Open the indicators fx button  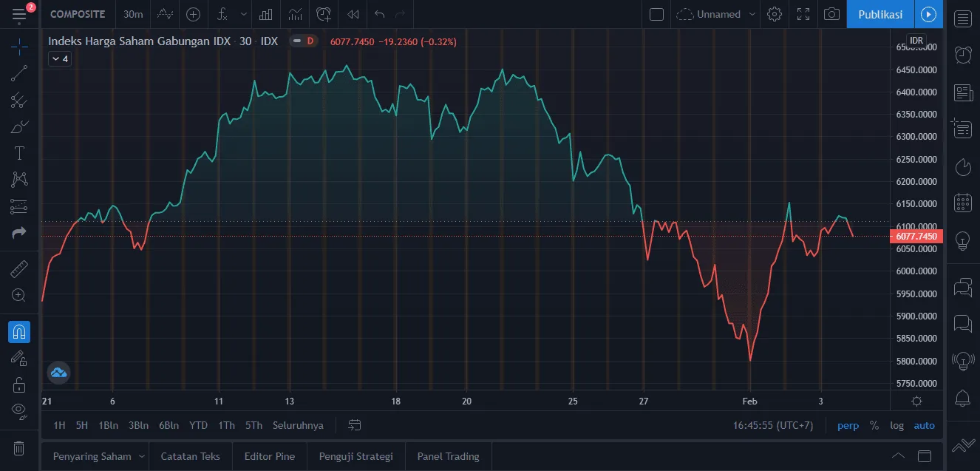(222, 14)
